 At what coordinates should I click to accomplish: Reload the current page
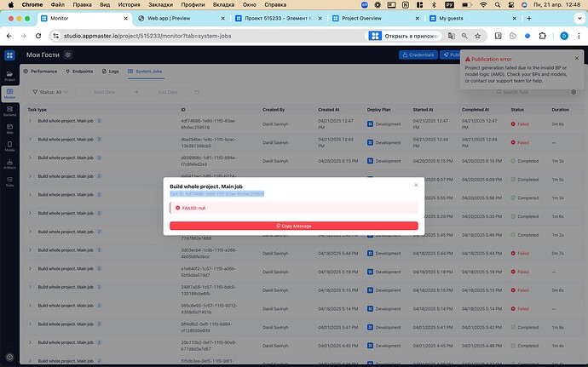pyautogui.click(x=38, y=36)
